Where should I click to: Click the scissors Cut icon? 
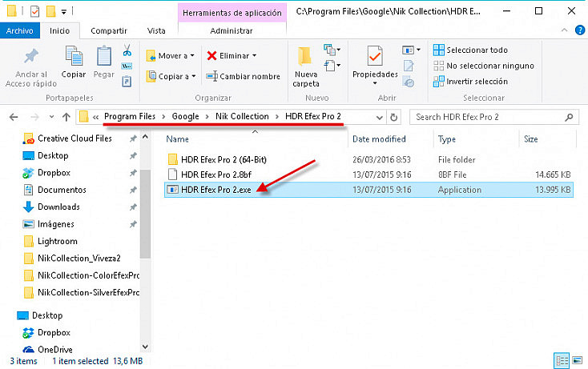(127, 50)
